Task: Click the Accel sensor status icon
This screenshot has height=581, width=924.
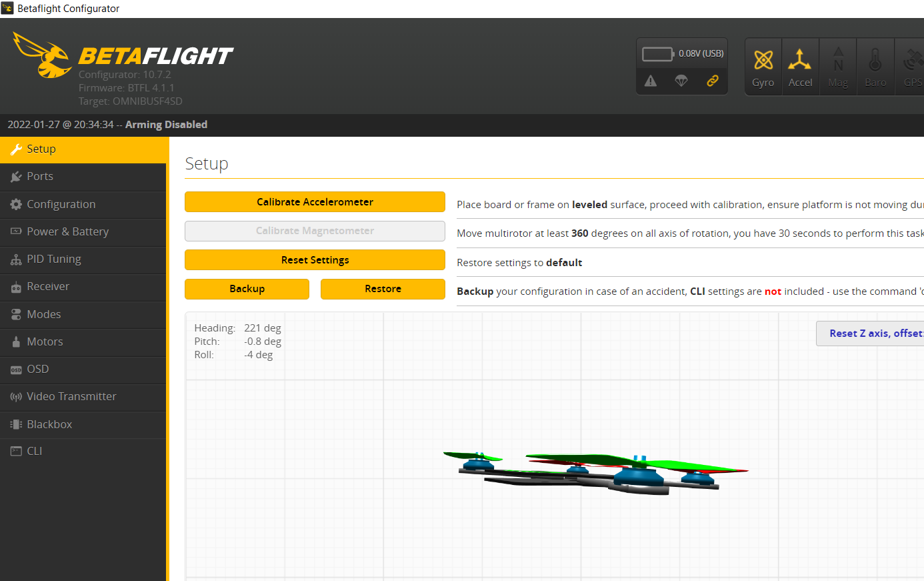Action: coord(800,67)
